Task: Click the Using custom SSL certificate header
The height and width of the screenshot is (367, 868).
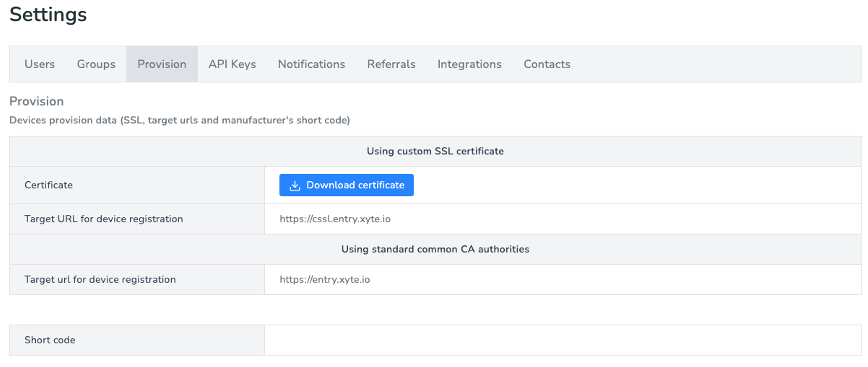Action: tap(435, 151)
